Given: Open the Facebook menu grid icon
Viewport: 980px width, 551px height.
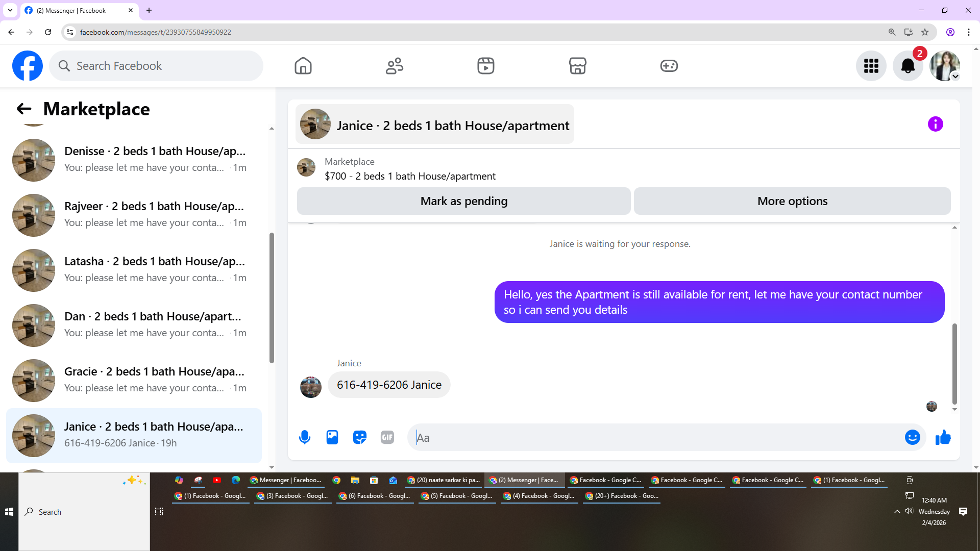Looking at the screenshot, I should (871, 66).
